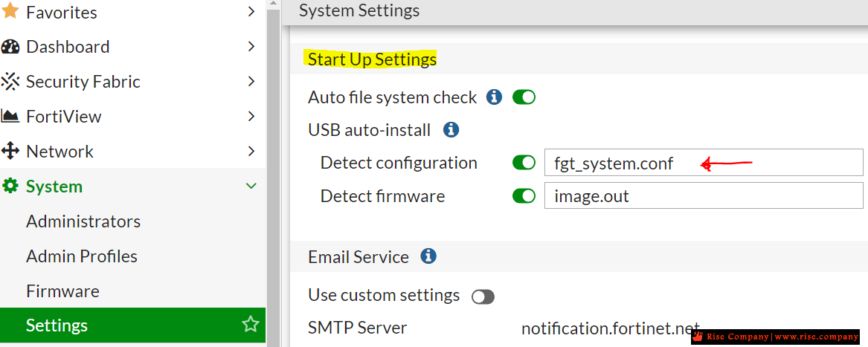The width and height of the screenshot is (868, 347).
Task: Enable Use custom settings switch
Action: click(x=483, y=296)
